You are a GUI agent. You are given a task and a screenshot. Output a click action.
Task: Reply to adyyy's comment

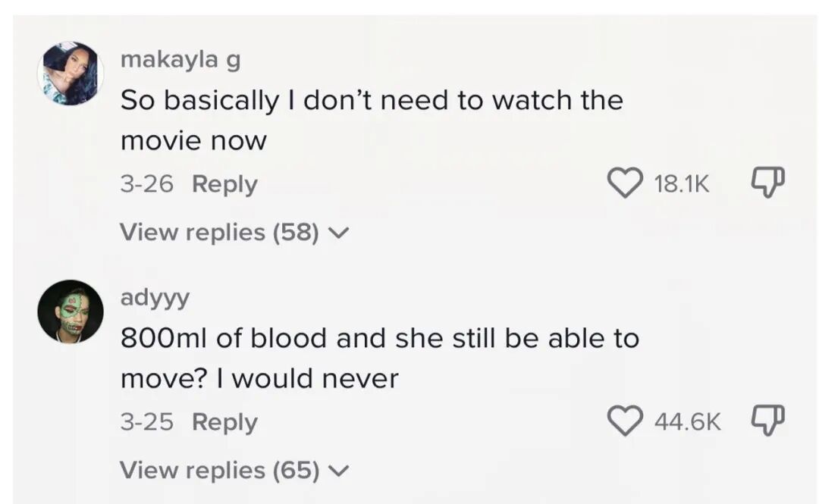224,422
